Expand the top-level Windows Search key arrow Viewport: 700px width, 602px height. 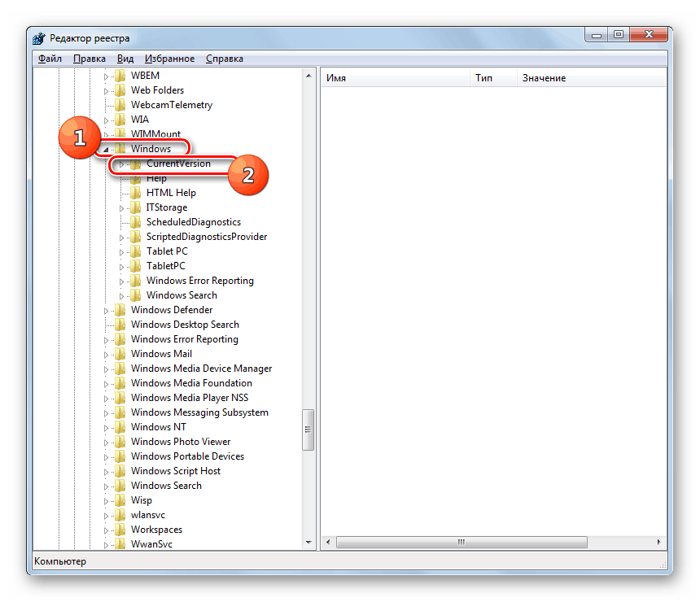106,486
